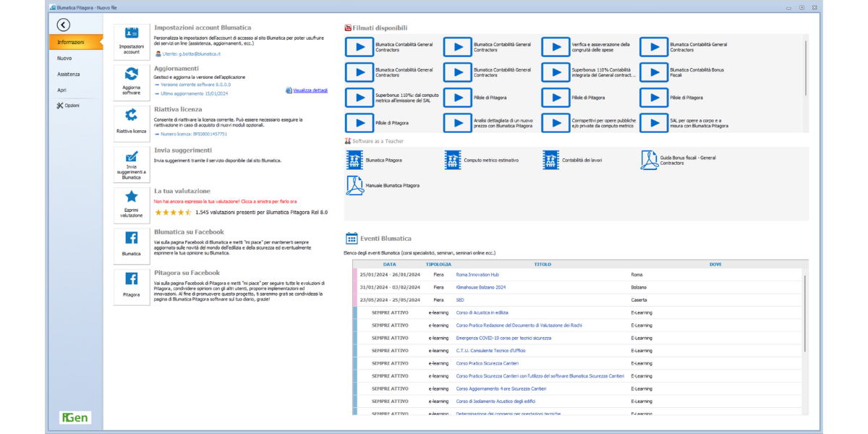
Task: Open Opzioni in the sidebar
Action: [68, 106]
